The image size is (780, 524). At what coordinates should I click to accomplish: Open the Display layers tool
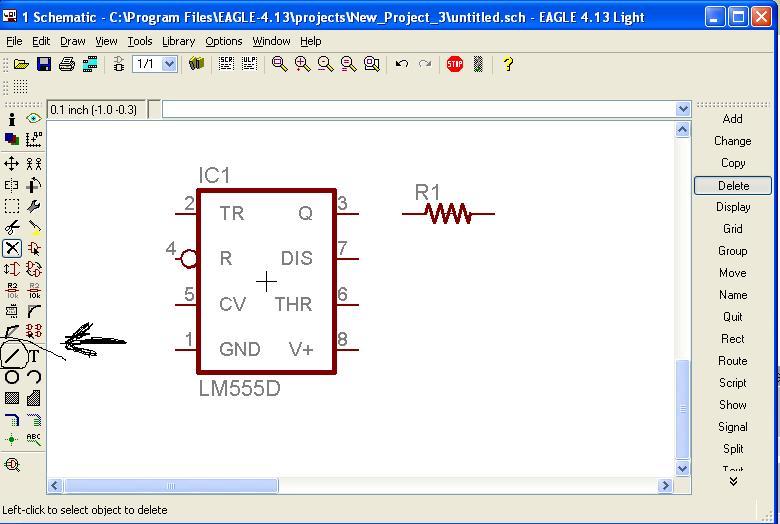(12, 140)
